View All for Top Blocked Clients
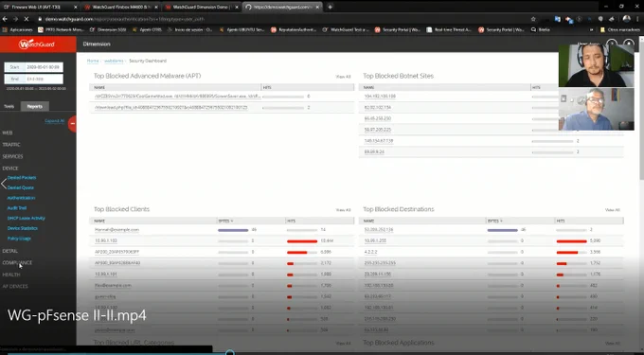This screenshot has width=644, height=355. click(344, 210)
